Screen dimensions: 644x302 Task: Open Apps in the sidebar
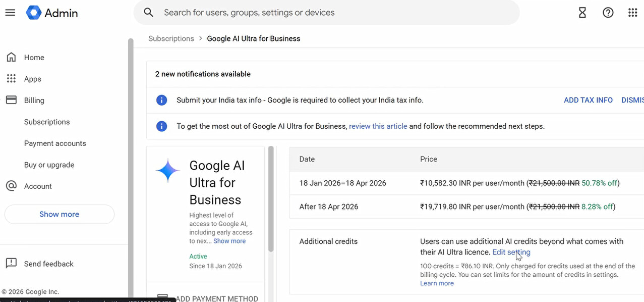click(x=33, y=79)
